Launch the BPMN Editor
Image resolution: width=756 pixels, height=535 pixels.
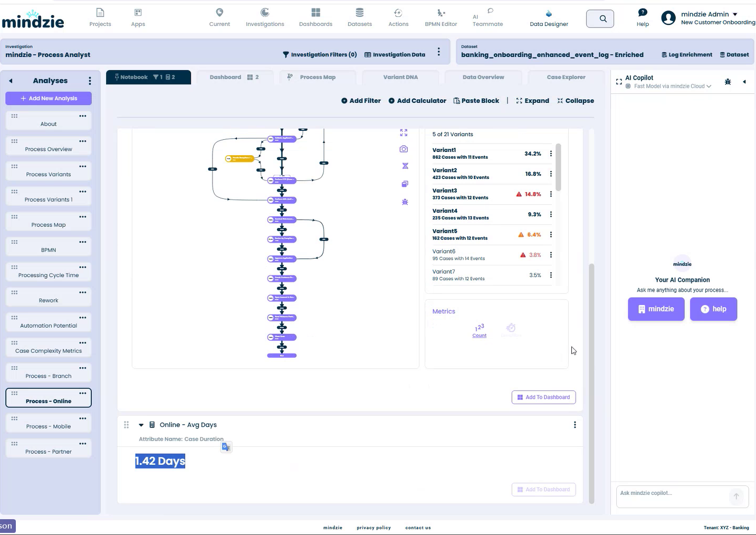tap(441, 17)
